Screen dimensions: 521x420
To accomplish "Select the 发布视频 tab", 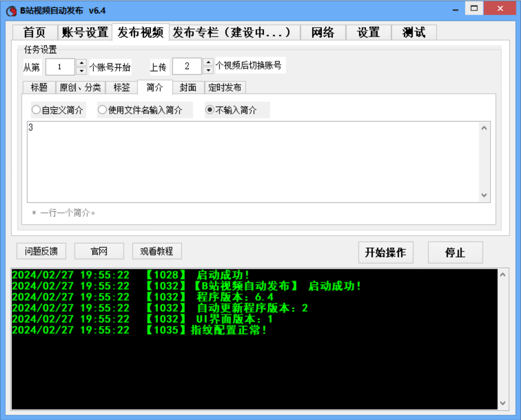I will point(141,32).
